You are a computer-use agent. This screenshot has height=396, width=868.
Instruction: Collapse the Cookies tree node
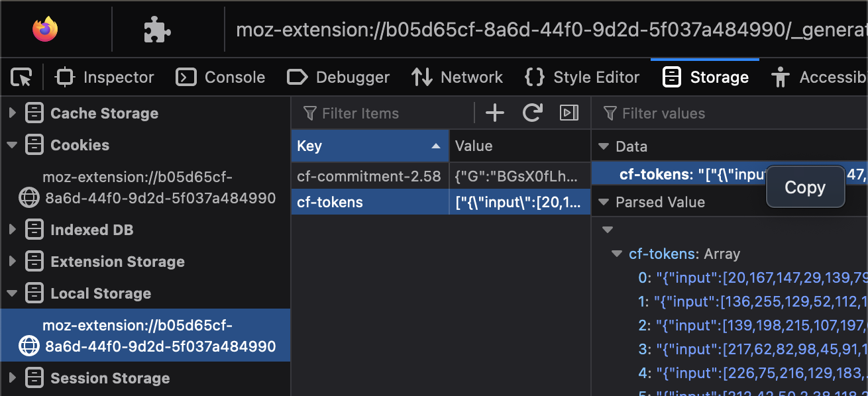[x=13, y=145]
